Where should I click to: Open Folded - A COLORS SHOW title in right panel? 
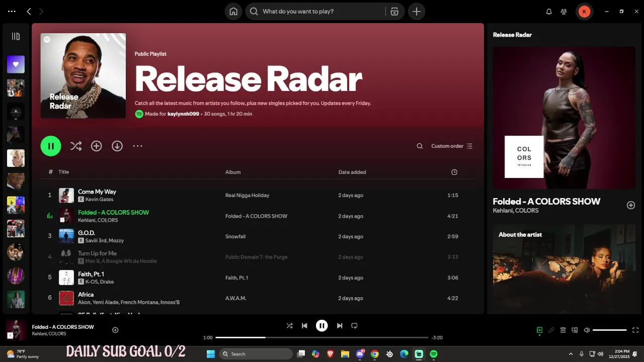click(546, 201)
